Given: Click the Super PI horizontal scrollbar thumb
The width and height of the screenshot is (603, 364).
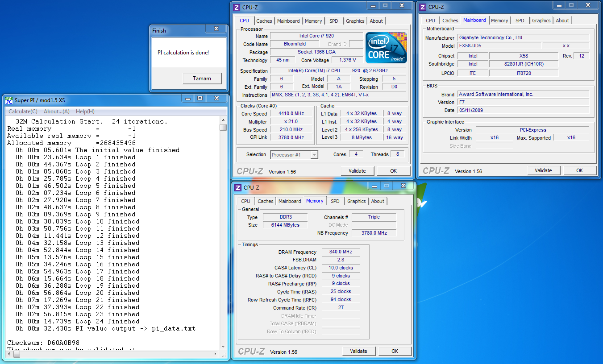Looking at the screenshot, I should [17, 354].
